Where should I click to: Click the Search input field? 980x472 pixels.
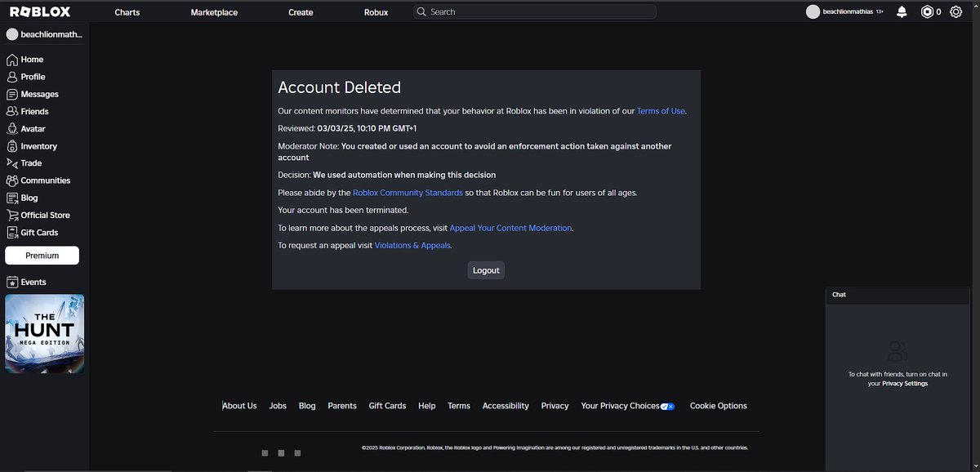pos(534,12)
